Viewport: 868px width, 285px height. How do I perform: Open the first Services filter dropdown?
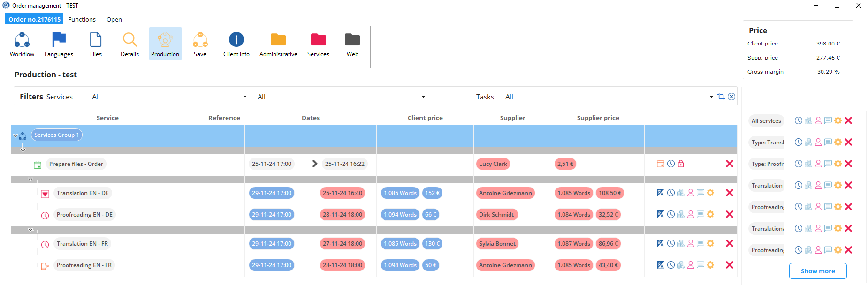pyautogui.click(x=169, y=97)
